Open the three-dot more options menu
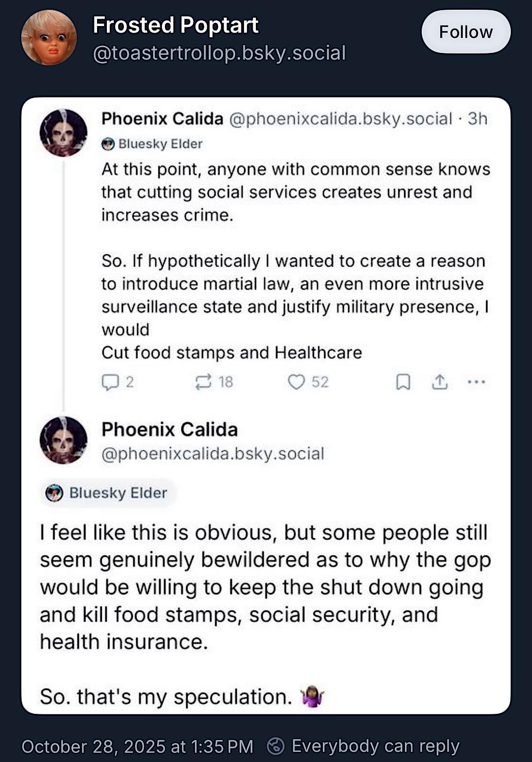Image resolution: width=532 pixels, height=762 pixels. 476,382
